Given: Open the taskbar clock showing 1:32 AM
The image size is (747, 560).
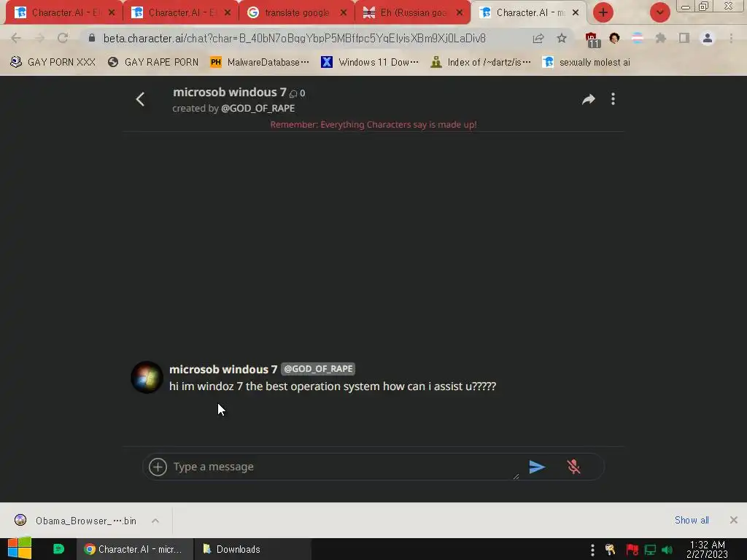Looking at the screenshot, I should [x=707, y=549].
